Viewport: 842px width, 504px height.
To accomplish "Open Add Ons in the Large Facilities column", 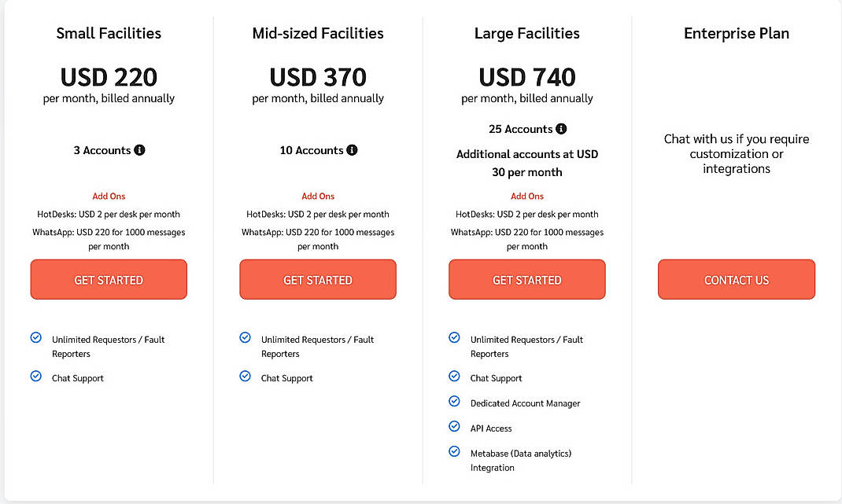I will coord(526,196).
